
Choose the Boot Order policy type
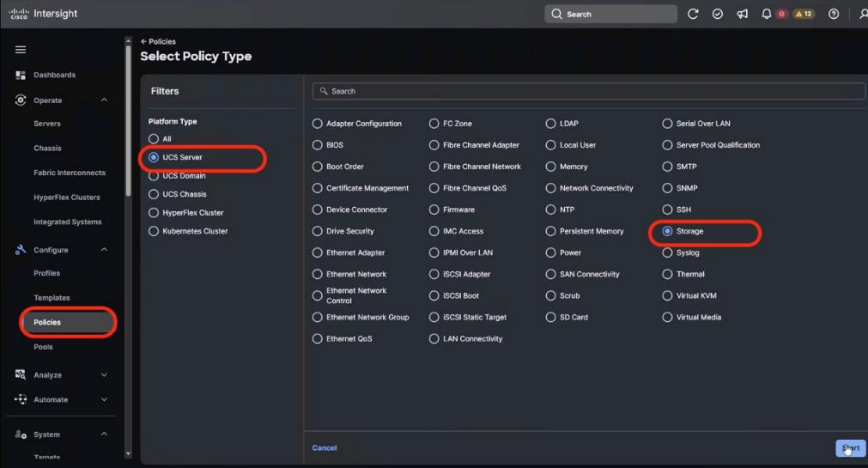coord(317,167)
